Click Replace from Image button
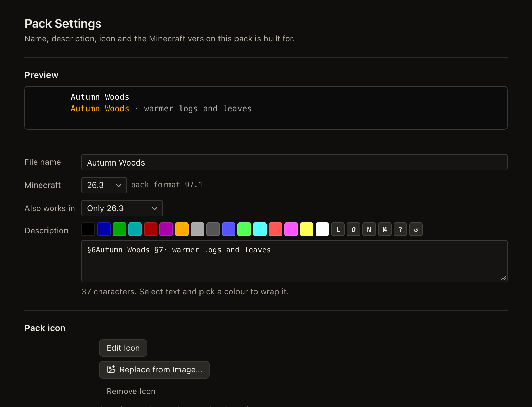Image resolution: width=532 pixels, height=407 pixels. coord(154,370)
